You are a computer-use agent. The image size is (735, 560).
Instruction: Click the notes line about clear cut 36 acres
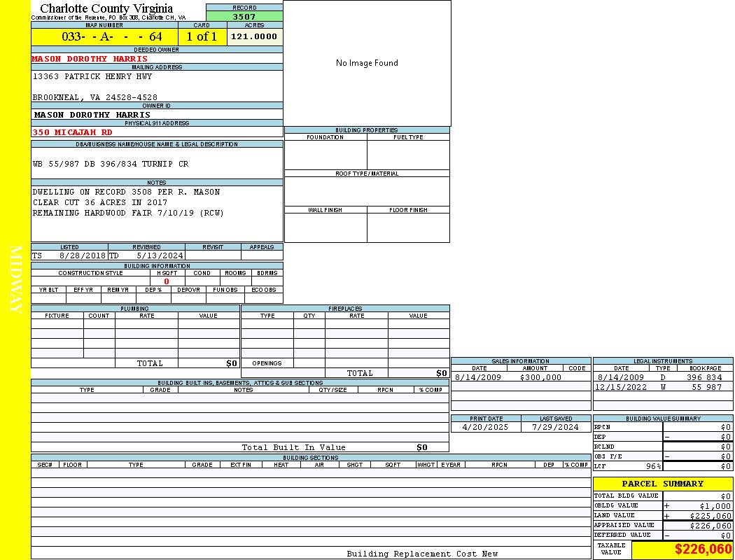(x=100, y=202)
